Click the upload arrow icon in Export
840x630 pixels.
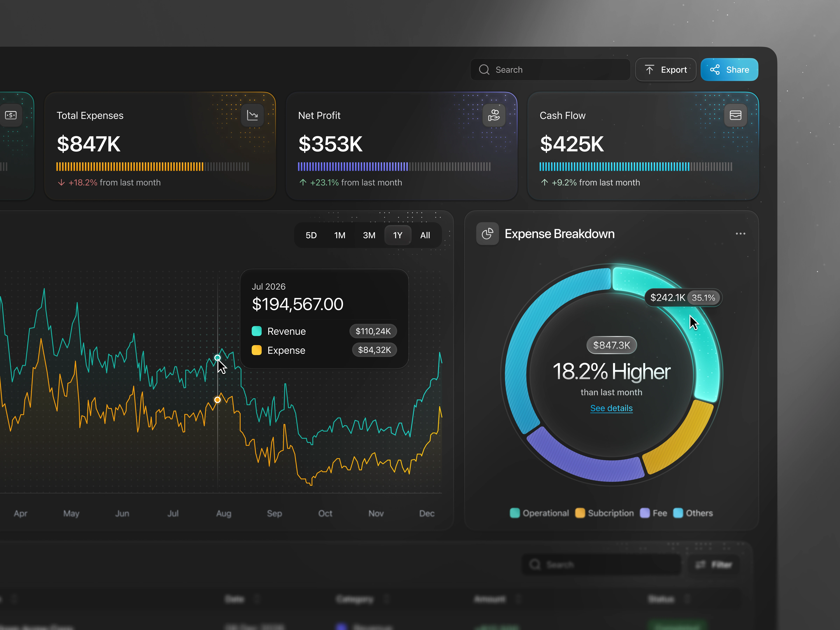[x=649, y=69]
